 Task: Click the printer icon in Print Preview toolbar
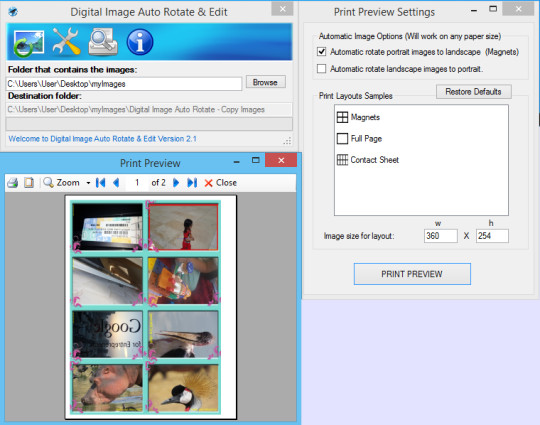tap(13, 183)
